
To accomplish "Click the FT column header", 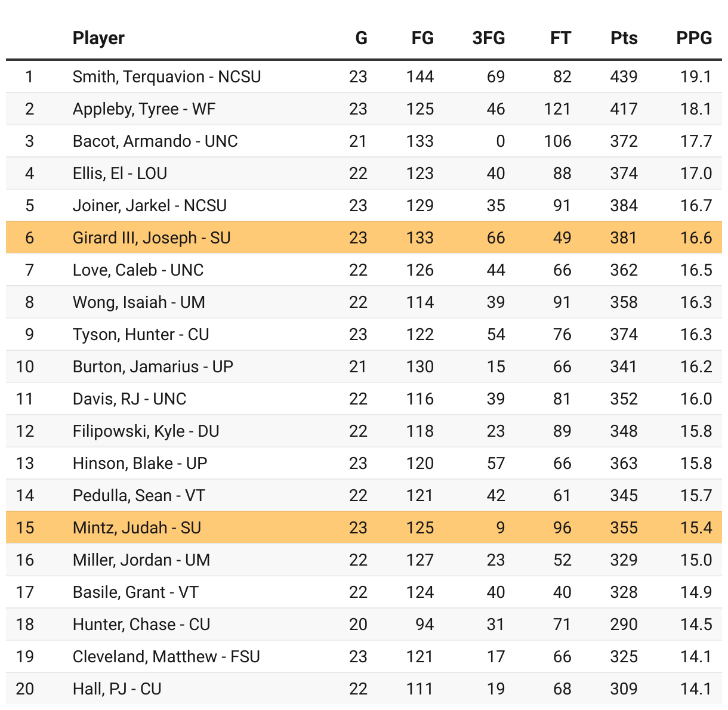I will click(x=560, y=38).
